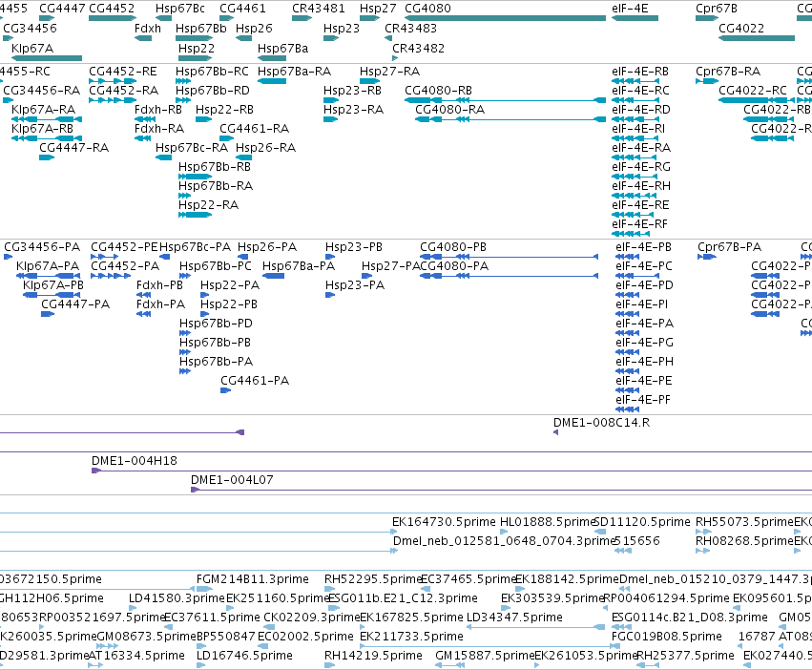Click the Hsp23-RB transcript label
812x670 pixels.
[x=352, y=90]
